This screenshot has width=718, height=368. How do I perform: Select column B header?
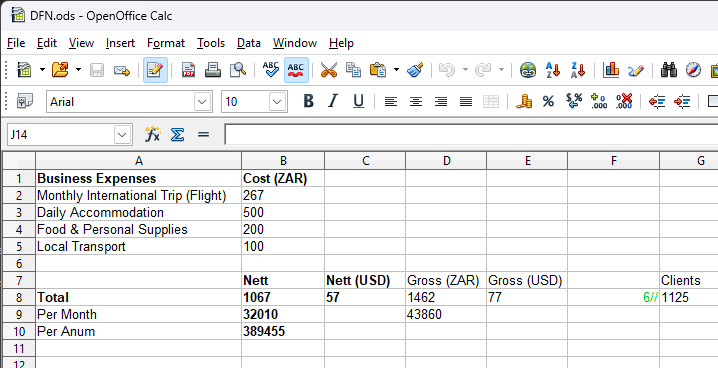pyautogui.click(x=283, y=161)
